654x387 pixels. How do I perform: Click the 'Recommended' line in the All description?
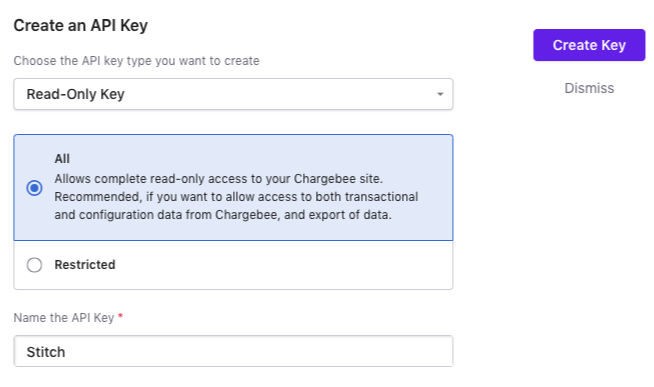click(236, 196)
